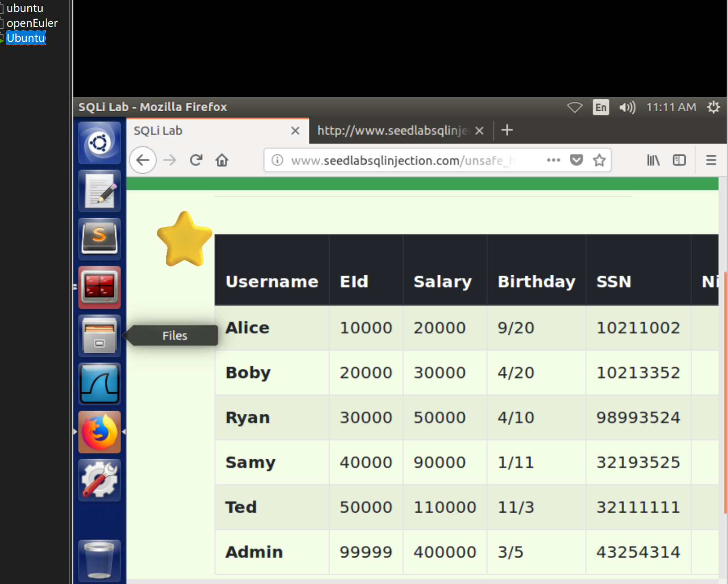This screenshot has width=728, height=584.
Task: Select the lowercase ubuntu entry in the side list
Action: point(25,8)
